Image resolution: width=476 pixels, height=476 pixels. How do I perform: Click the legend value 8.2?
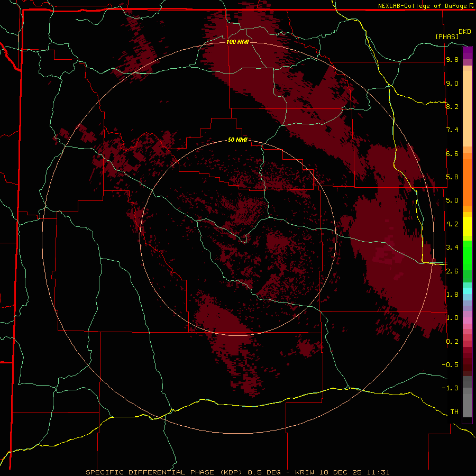(452, 106)
